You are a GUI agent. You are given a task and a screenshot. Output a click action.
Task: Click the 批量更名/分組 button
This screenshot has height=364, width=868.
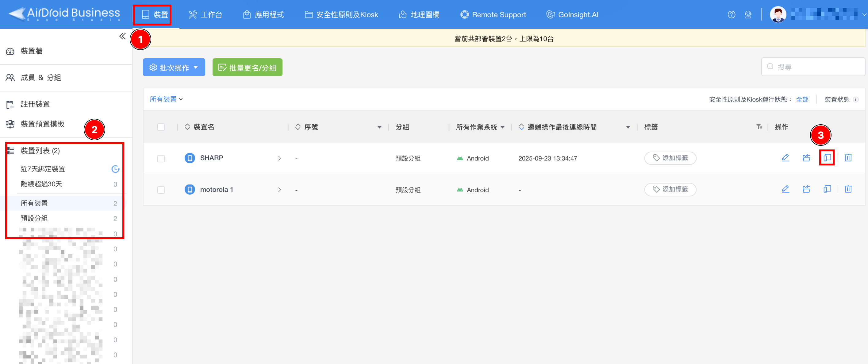coord(247,68)
